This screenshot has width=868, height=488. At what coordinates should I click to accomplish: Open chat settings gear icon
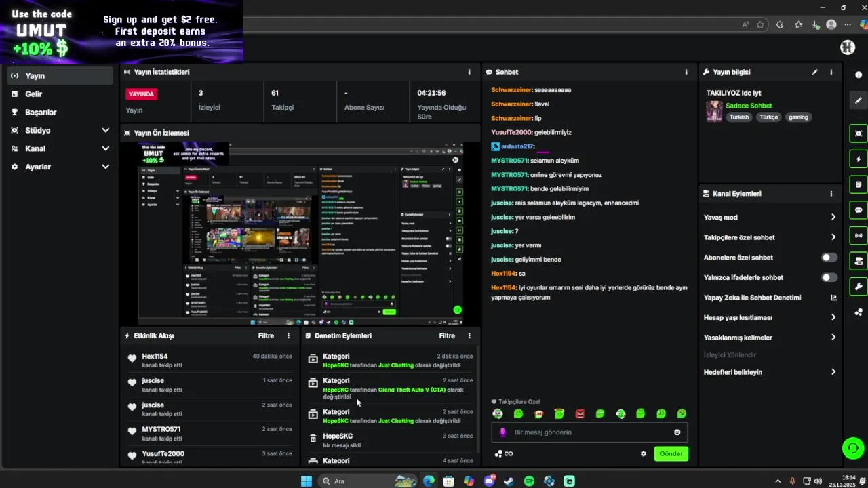(x=644, y=454)
